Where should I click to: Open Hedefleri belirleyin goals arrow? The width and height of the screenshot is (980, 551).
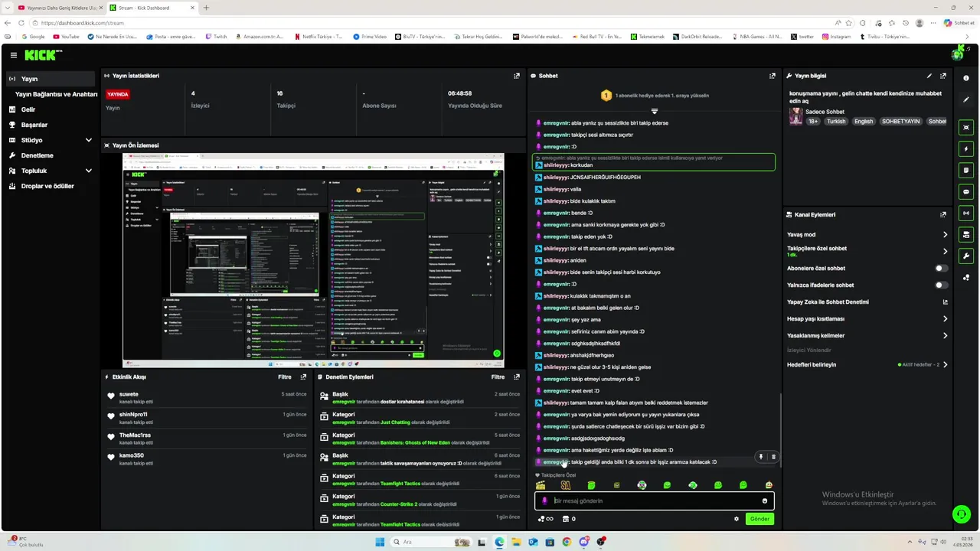pos(945,365)
